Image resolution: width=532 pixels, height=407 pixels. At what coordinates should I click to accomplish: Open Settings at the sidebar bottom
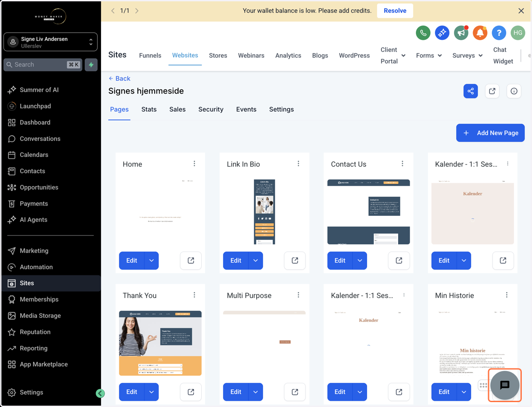click(31, 392)
